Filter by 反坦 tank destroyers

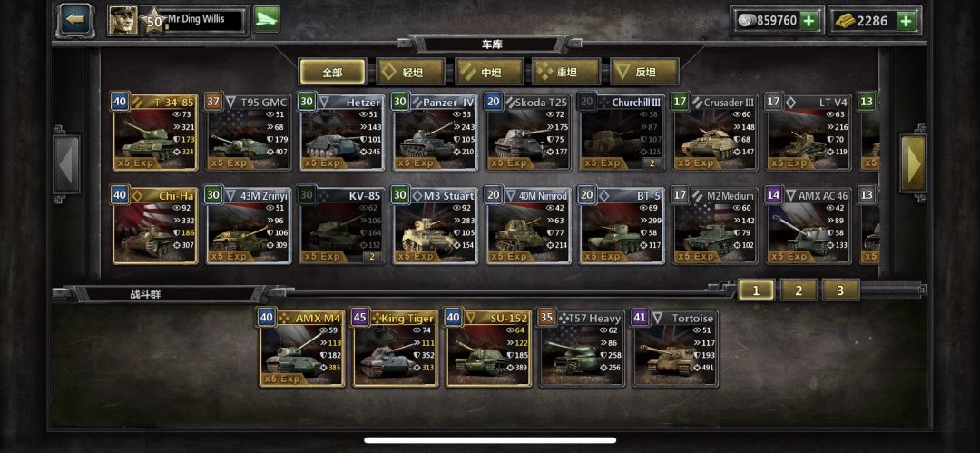pyautogui.click(x=645, y=72)
